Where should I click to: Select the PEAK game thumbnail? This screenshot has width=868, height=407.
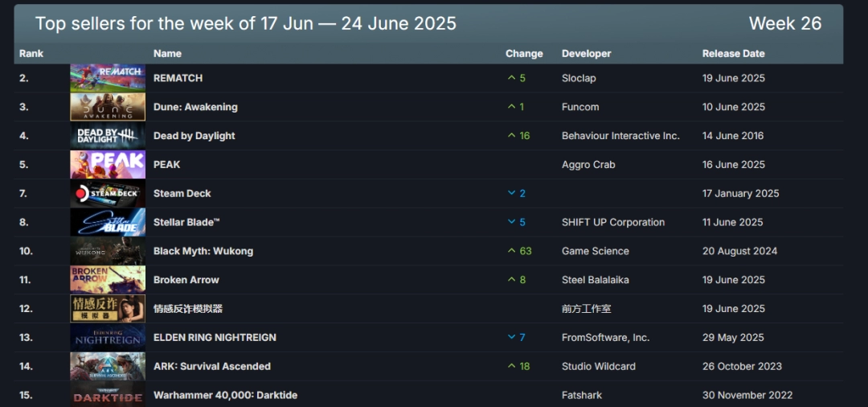click(x=108, y=165)
